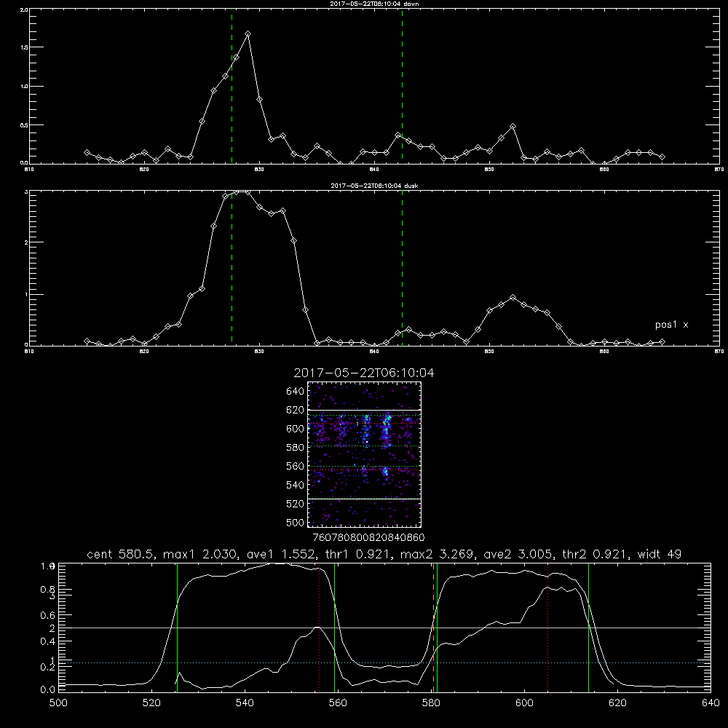Click the dusk plot title text
Viewport: 728px width, 728px height.
(374, 186)
